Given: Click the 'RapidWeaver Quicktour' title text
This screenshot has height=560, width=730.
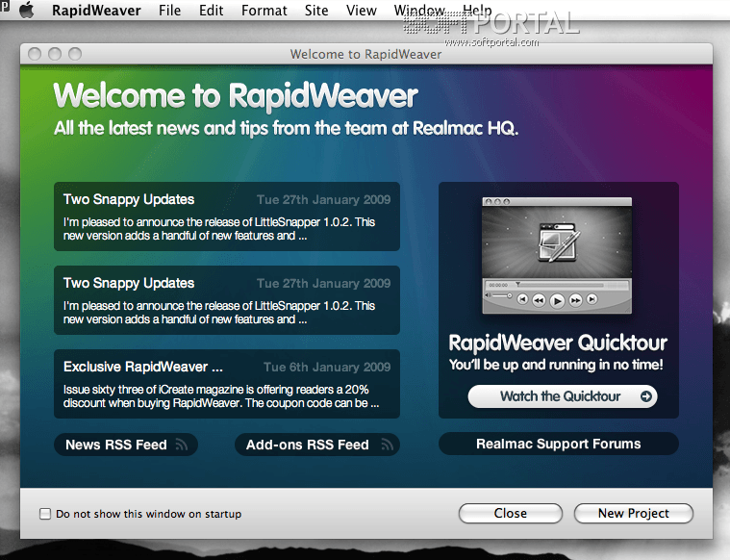Looking at the screenshot, I should tap(558, 343).
